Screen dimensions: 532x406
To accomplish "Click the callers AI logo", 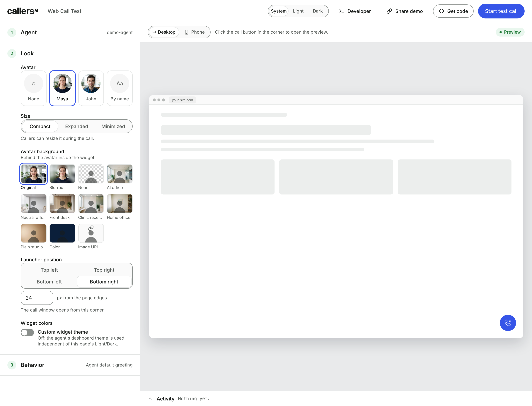I will click(23, 11).
